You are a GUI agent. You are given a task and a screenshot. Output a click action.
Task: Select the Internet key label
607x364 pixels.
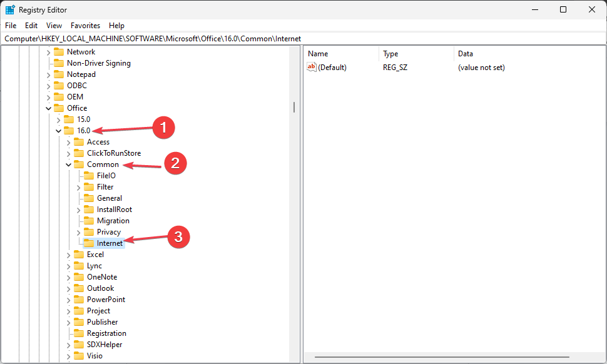pyautogui.click(x=110, y=243)
